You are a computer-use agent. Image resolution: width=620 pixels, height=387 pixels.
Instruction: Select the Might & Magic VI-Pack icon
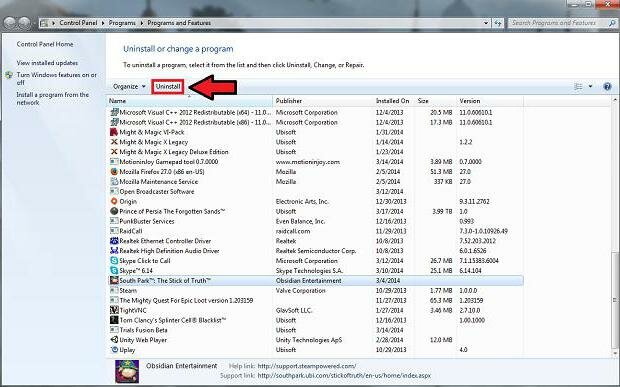click(x=114, y=132)
